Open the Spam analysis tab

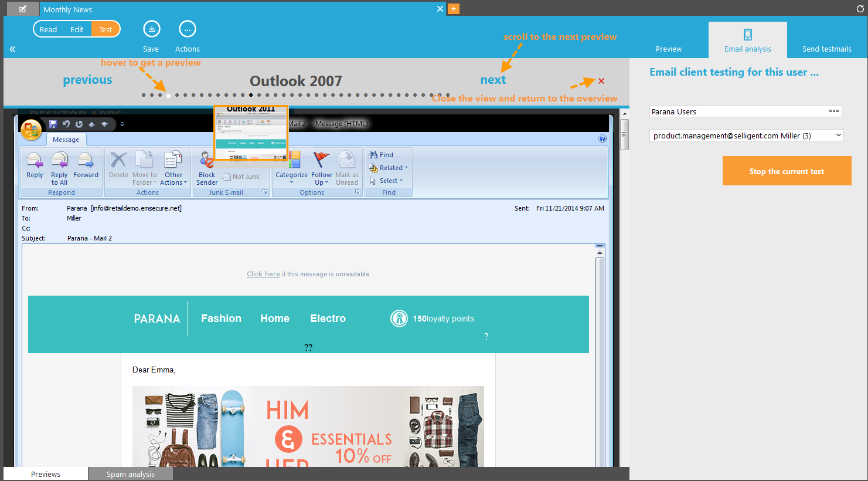tap(130, 474)
